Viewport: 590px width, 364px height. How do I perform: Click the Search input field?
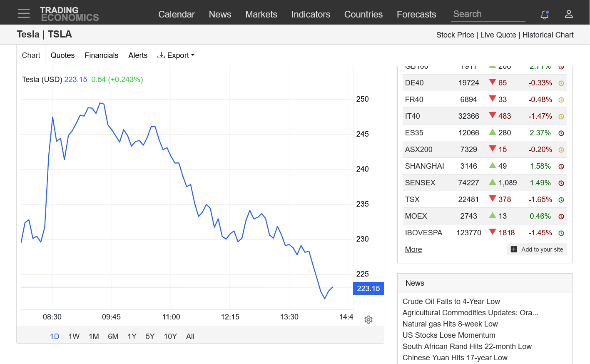(488, 14)
